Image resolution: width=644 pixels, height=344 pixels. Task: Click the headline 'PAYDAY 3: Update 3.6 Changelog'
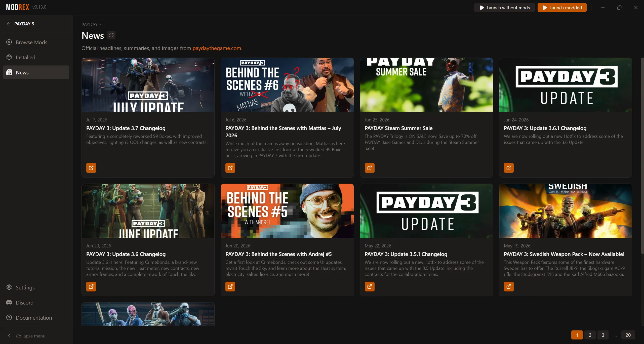tap(126, 254)
